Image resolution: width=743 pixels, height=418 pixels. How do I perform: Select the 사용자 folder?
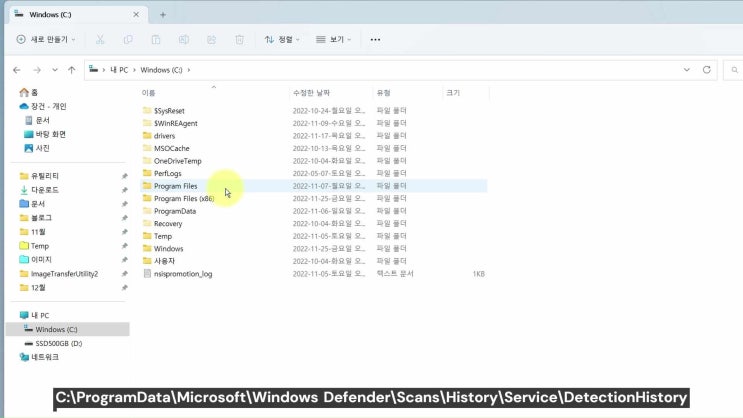pos(164,261)
